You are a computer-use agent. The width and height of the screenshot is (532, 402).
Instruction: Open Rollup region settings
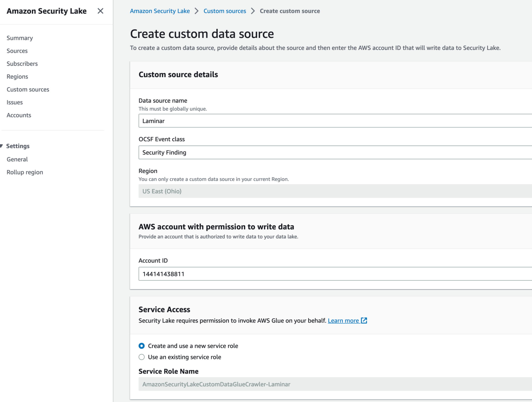coord(25,172)
